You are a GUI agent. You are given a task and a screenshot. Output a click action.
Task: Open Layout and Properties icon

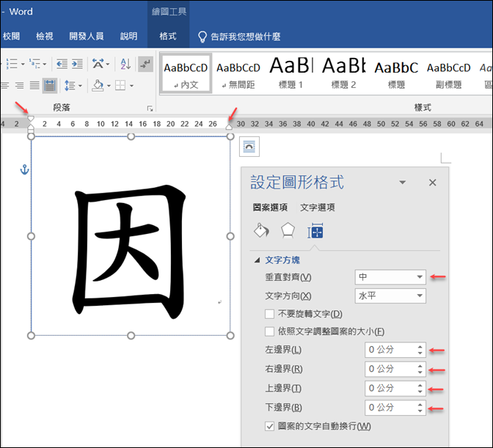click(315, 230)
